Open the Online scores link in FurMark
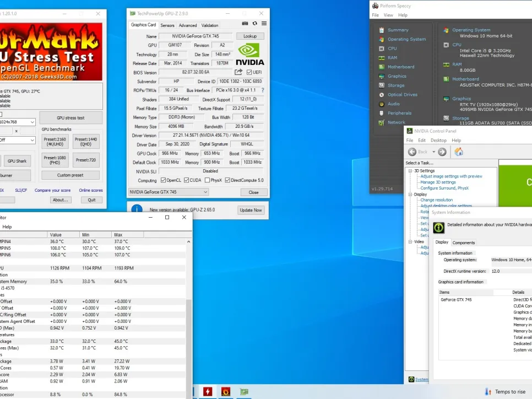 (90, 190)
